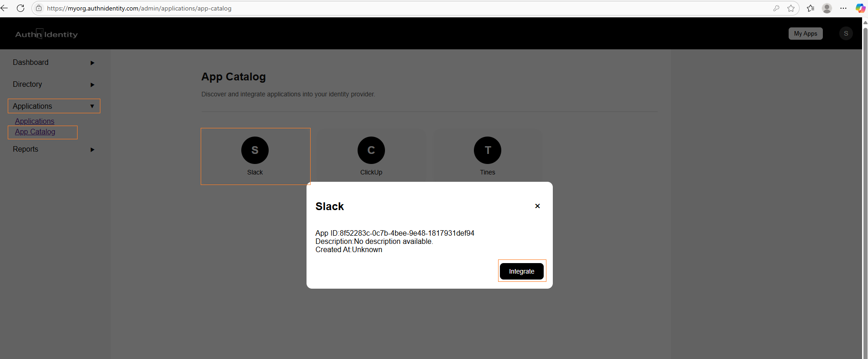Open saved passwords key icon
This screenshot has width=868, height=359.
tap(776, 8)
